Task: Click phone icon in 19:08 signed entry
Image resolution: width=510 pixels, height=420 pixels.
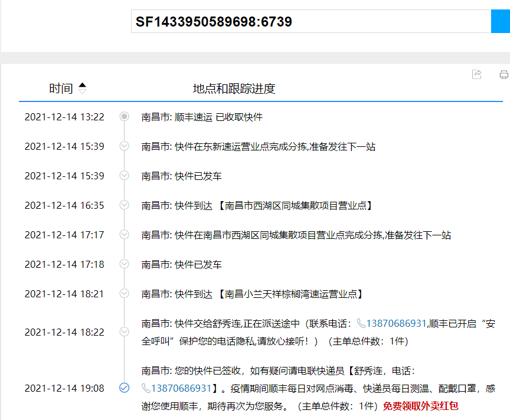Action: coord(146,388)
